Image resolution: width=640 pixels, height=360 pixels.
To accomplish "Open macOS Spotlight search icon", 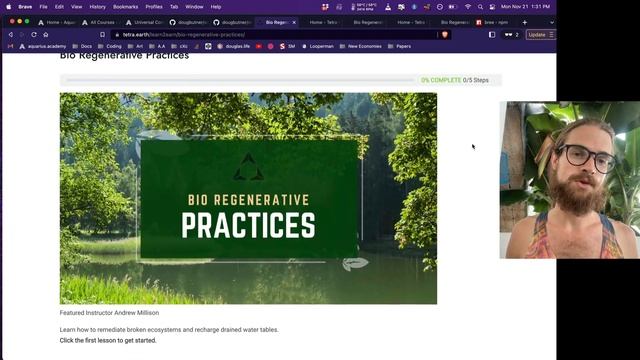I will [x=480, y=7].
